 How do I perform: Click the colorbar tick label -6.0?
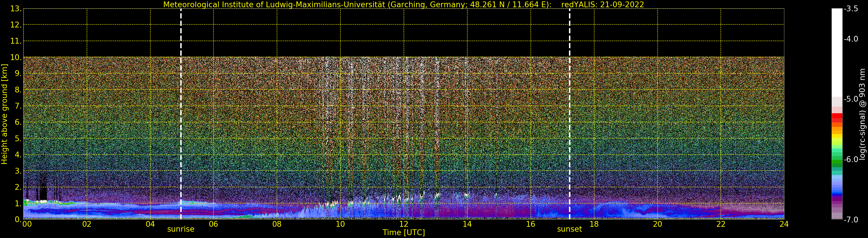pos(851,159)
